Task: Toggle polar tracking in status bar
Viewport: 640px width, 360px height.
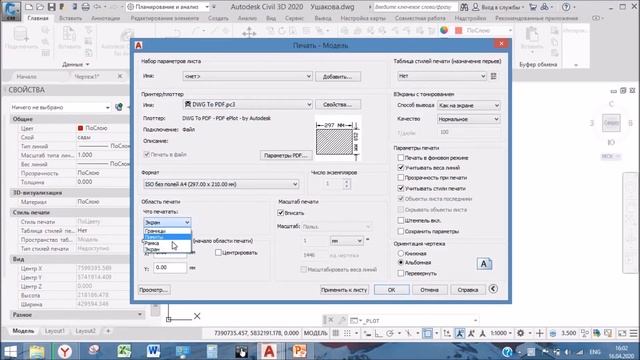Action: pyautogui.click(x=390, y=333)
